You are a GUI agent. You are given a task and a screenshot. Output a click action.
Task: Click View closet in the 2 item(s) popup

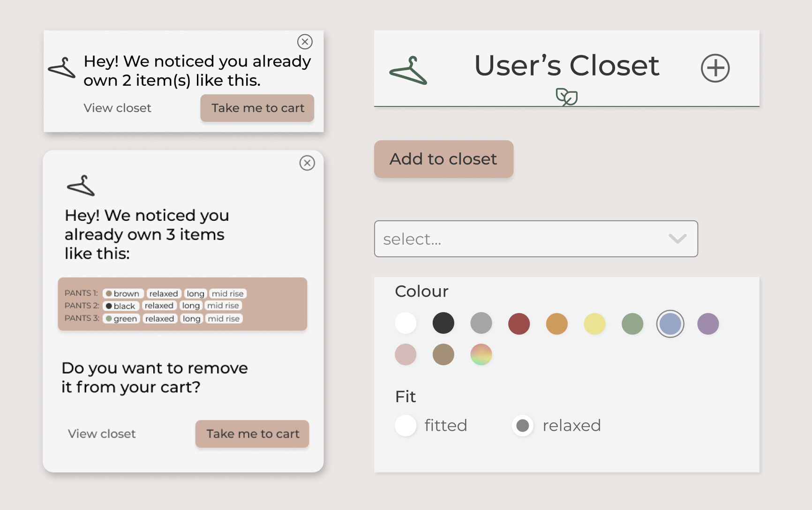(x=117, y=108)
